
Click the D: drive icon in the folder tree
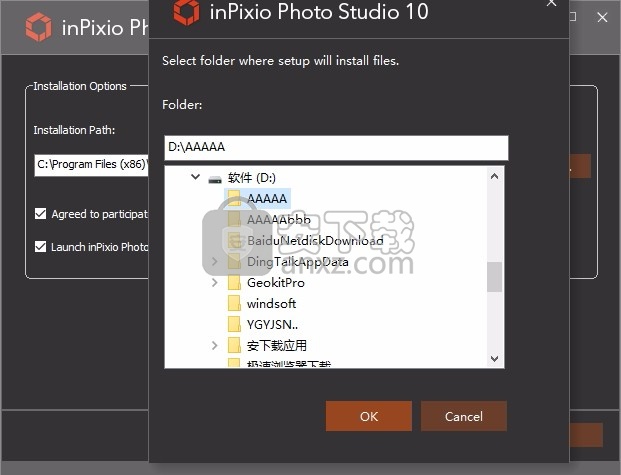[x=215, y=179]
